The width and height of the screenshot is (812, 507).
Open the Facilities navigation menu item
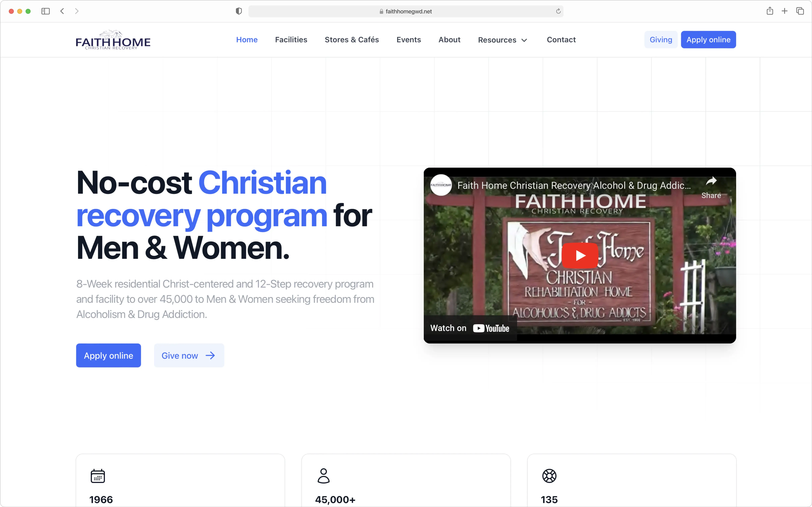click(x=291, y=39)
